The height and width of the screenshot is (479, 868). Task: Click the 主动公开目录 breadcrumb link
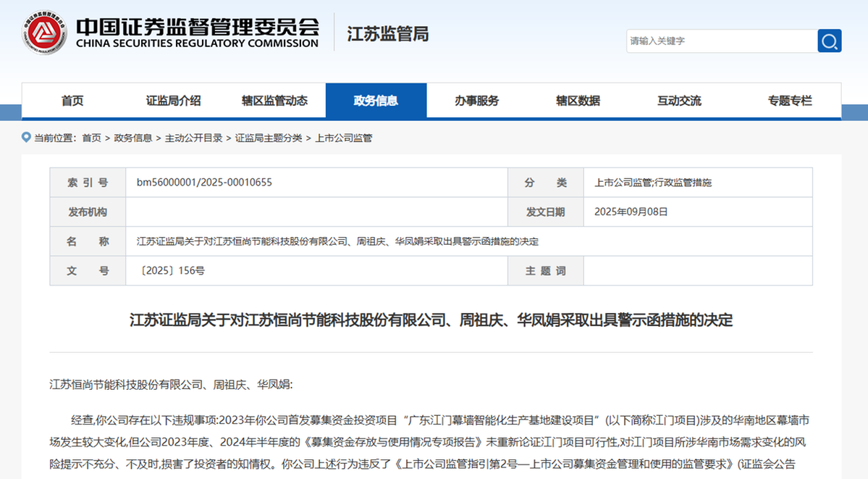click(x=194, y=138)
